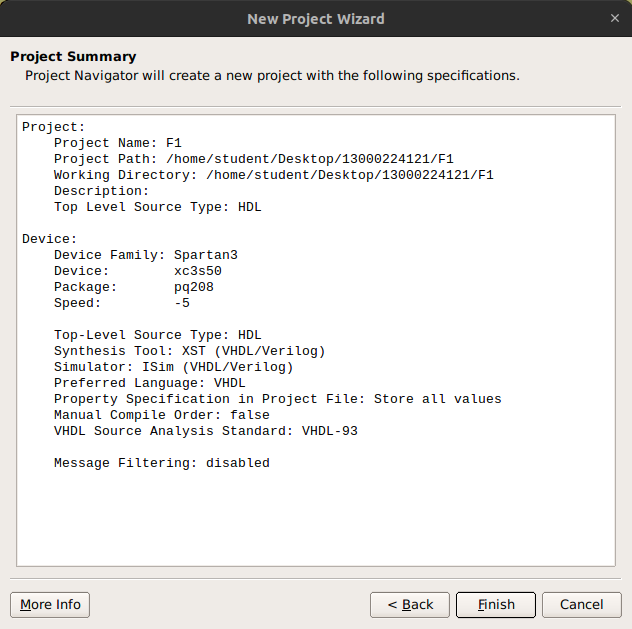
Task: Click the Speed -5 line
Action: [x=121, y=303]
